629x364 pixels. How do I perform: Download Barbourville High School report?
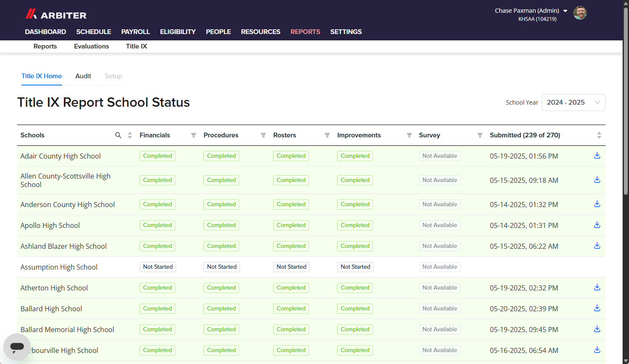tap(597, 350)
